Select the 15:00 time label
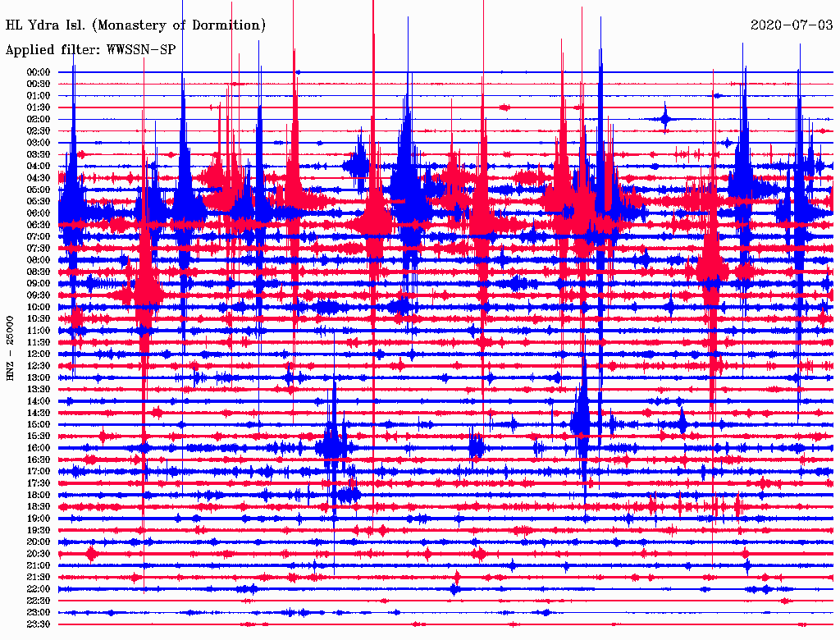The height and width of the screenshot is (640, 840). (39, 424)
